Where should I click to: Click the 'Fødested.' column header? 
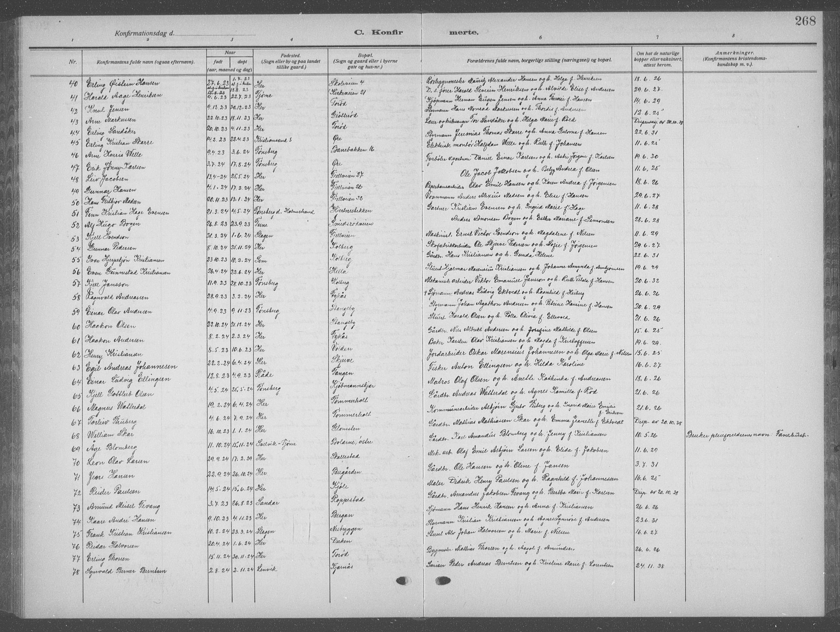[x=291, y=55]
